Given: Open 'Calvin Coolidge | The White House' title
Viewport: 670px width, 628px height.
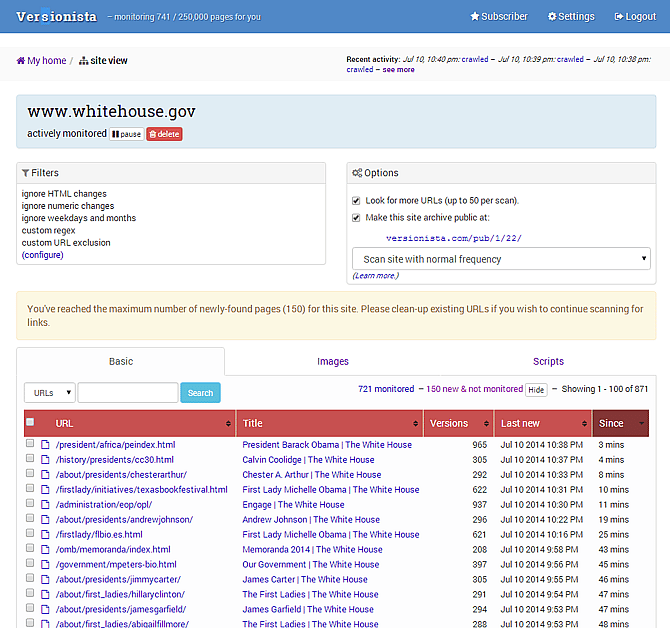Looking at the screenshot, I should (308, 460).
